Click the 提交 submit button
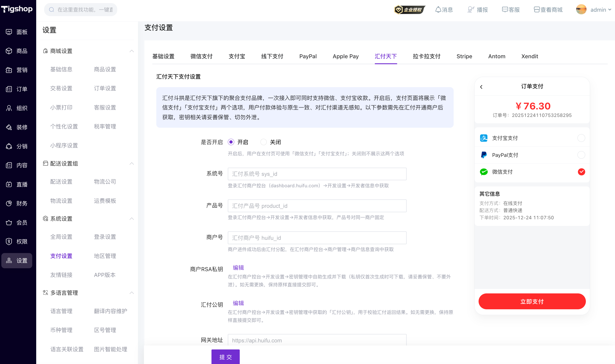 tap(225, 357)
